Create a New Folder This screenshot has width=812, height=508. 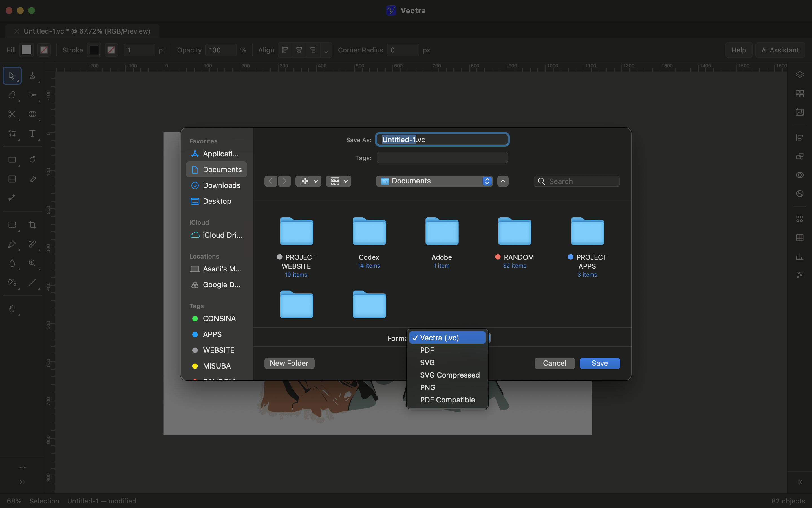(x=289, y=363)
